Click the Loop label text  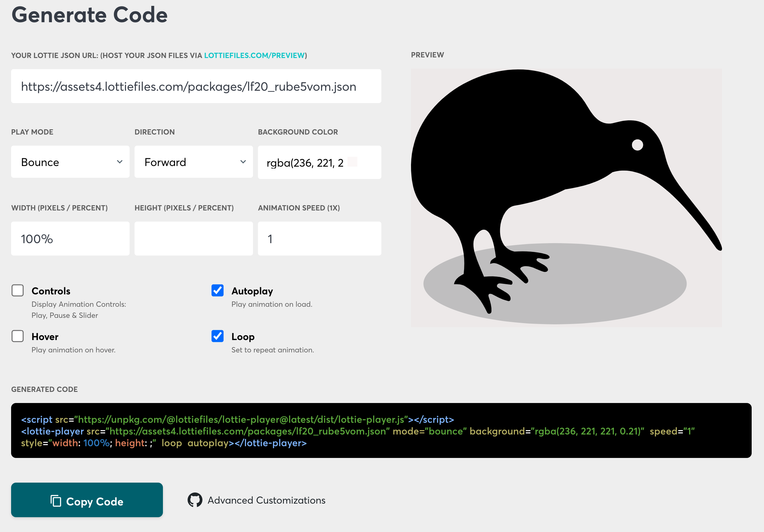(243, 337)
